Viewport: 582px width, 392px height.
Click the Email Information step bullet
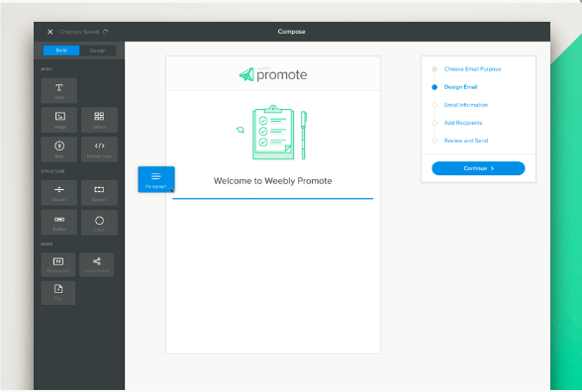[435, 105]
